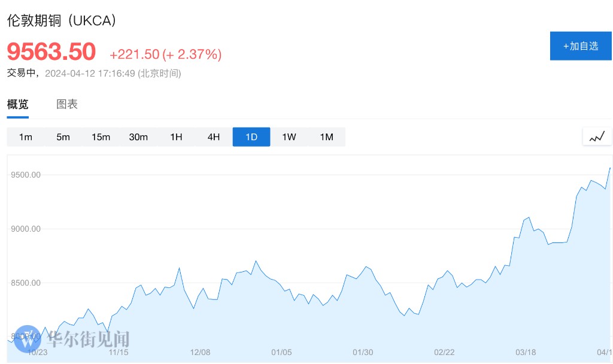The height and width of the screenshot is (364, 613).
Task: Add to watchlist with +加自选 button
Action: [581, 46]
